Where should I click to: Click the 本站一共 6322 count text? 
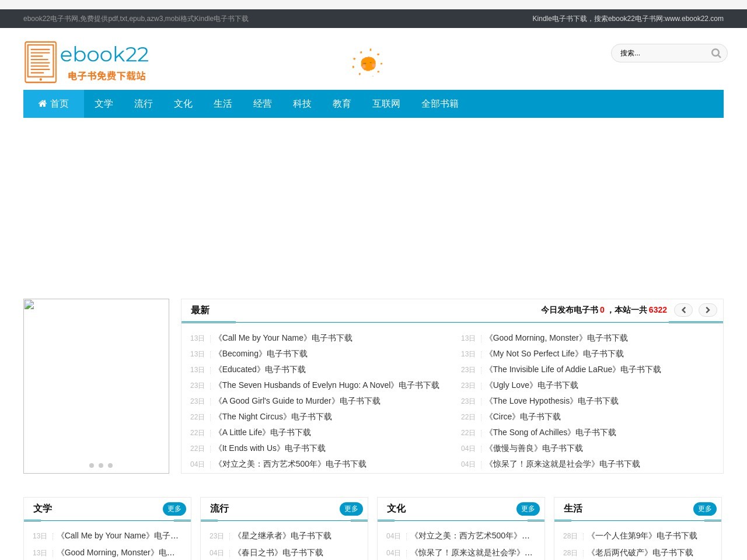[641, 310]
